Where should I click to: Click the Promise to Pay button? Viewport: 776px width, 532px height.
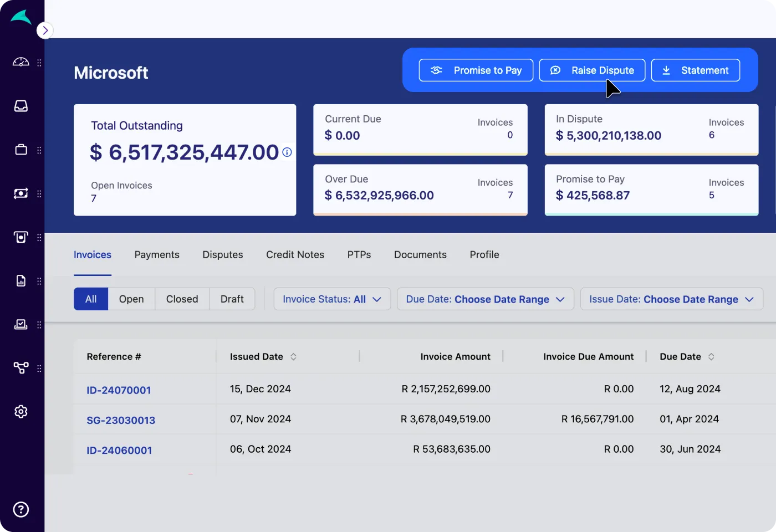coord(476,70)
